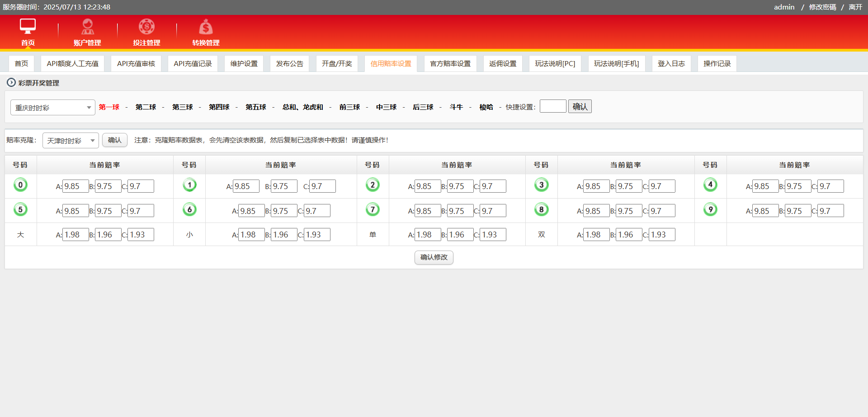
Task: Open 投注管理 betting chip icon
Action: click(x=146, y=27)
